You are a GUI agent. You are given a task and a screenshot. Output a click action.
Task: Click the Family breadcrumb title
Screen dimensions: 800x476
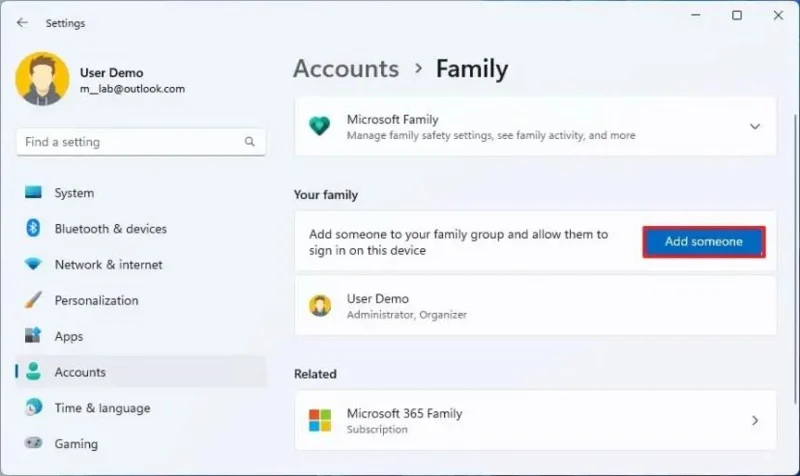click(x=472, y=69)
